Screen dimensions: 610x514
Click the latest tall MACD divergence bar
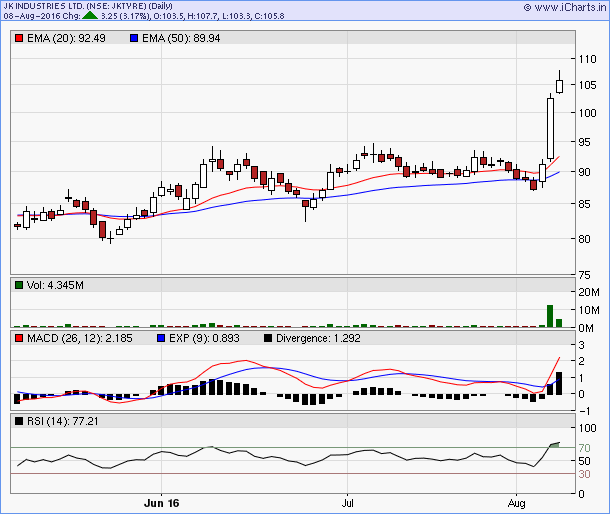pyautogui.click(x=559, y=383)
